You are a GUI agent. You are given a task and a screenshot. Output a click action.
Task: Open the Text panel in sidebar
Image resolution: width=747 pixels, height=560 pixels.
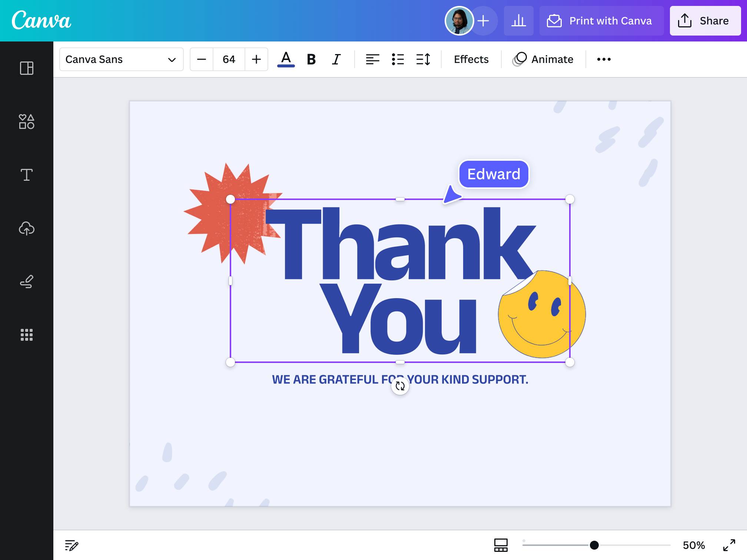pos(26,175)
